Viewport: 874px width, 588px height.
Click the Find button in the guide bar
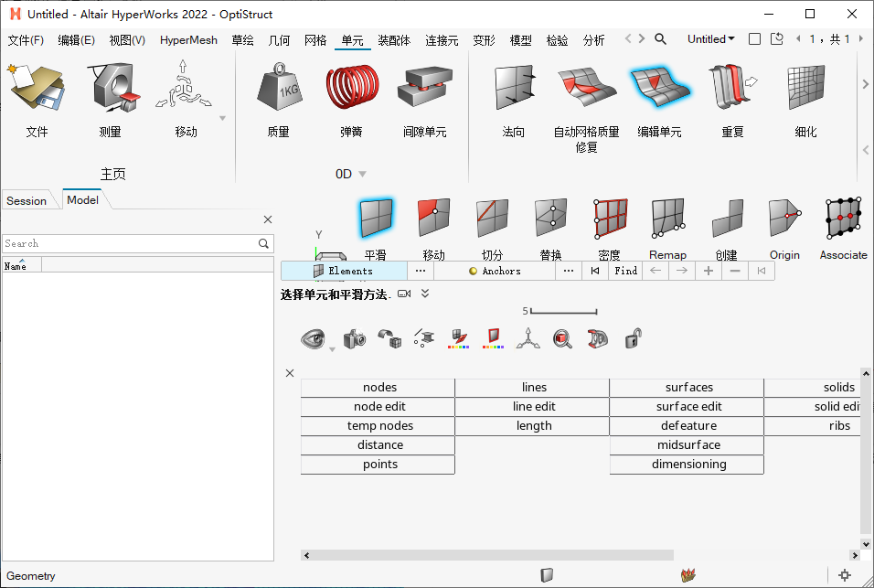click(625, 271)
